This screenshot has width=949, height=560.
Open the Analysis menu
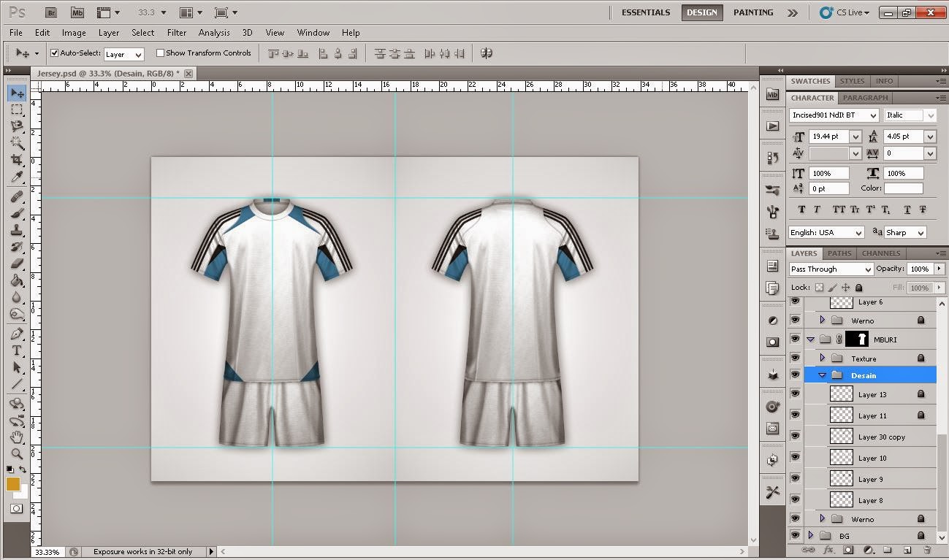214,33
